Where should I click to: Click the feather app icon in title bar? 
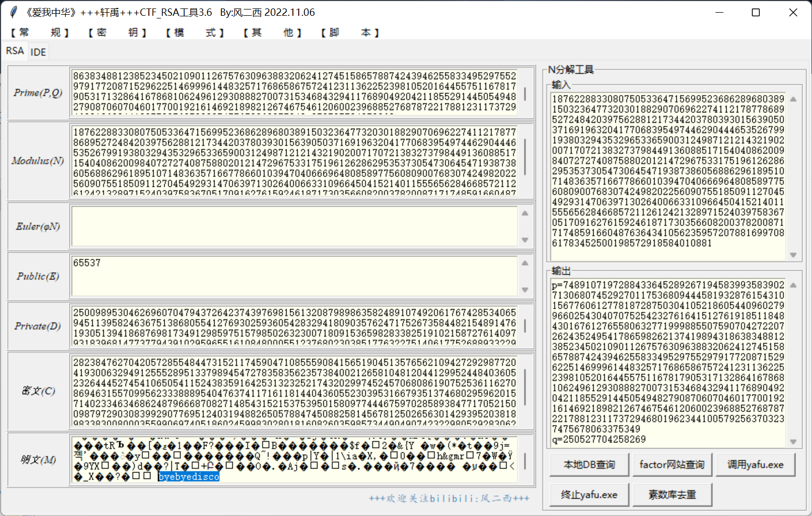pos(14,12)
